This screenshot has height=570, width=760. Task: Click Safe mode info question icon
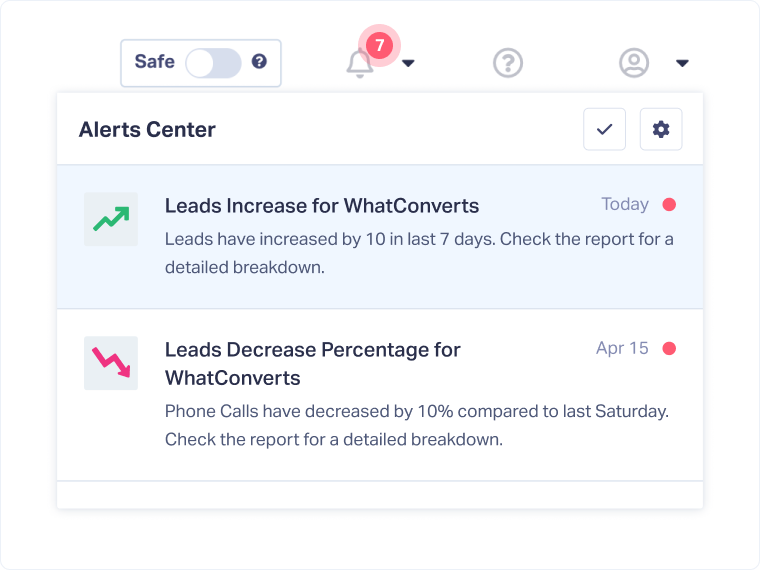(259, 62)
